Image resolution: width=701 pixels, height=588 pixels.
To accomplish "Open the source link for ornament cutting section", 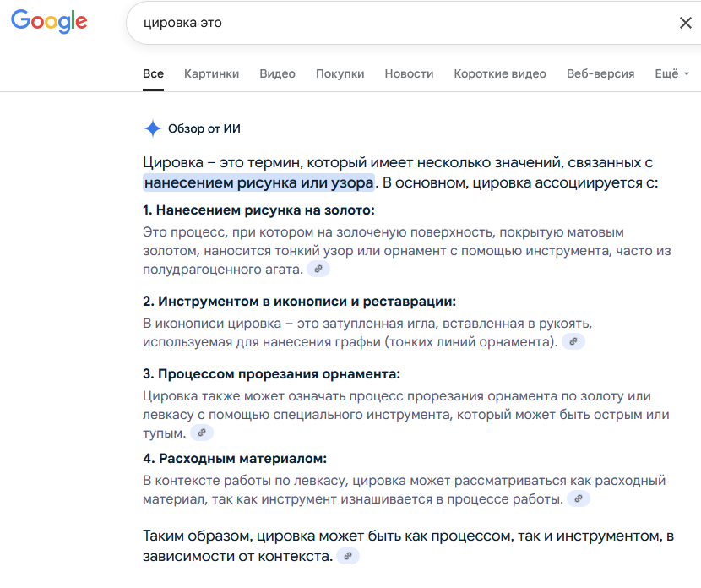I will (201, 433).
